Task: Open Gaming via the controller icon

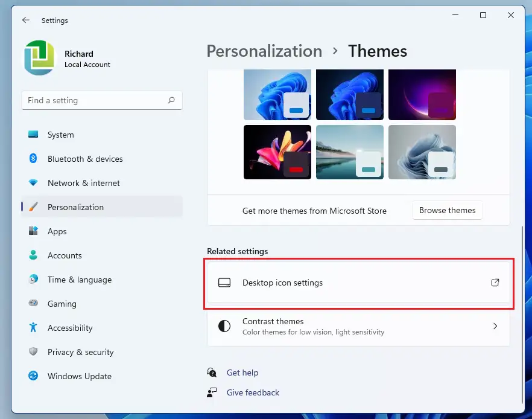Action: [33, 303]
